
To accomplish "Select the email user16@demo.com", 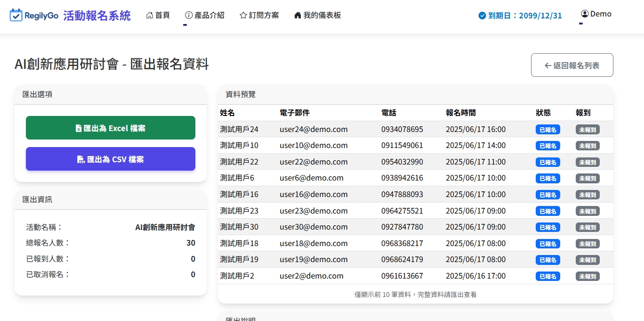I will pos(314,194).
